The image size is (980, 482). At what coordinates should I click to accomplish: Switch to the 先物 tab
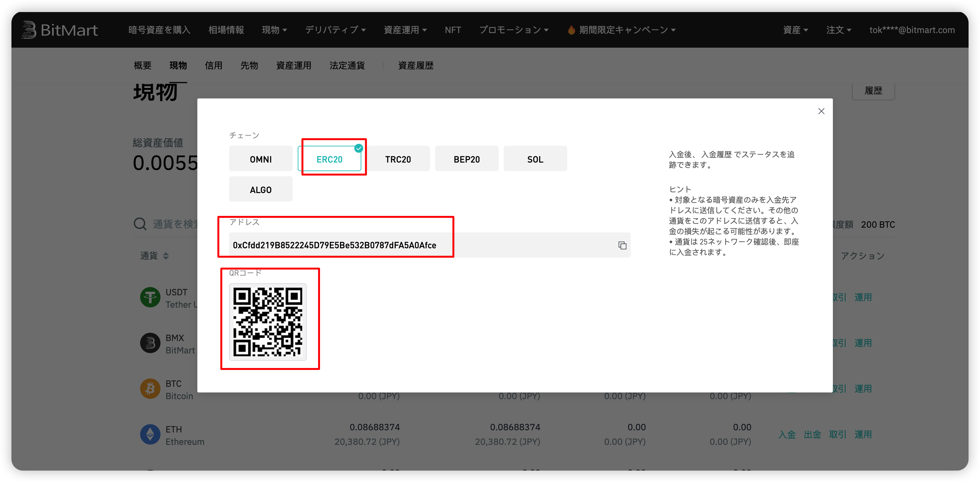click(249, 65)
